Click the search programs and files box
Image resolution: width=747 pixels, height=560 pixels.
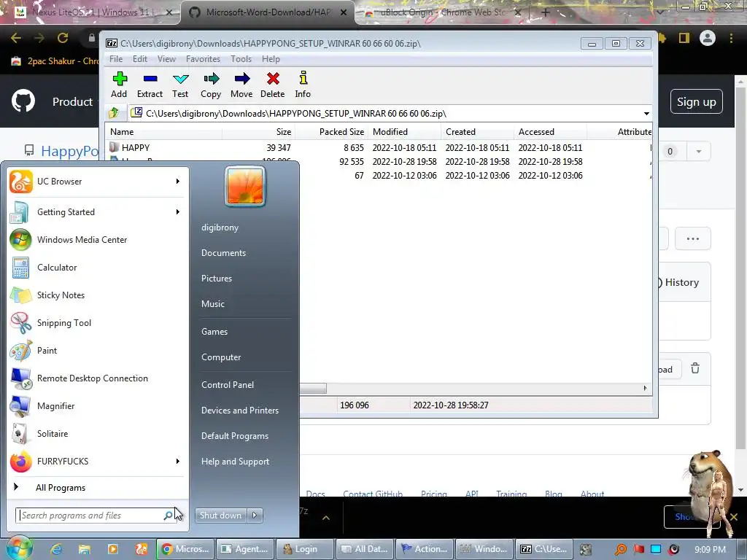(x=96, y=516)
